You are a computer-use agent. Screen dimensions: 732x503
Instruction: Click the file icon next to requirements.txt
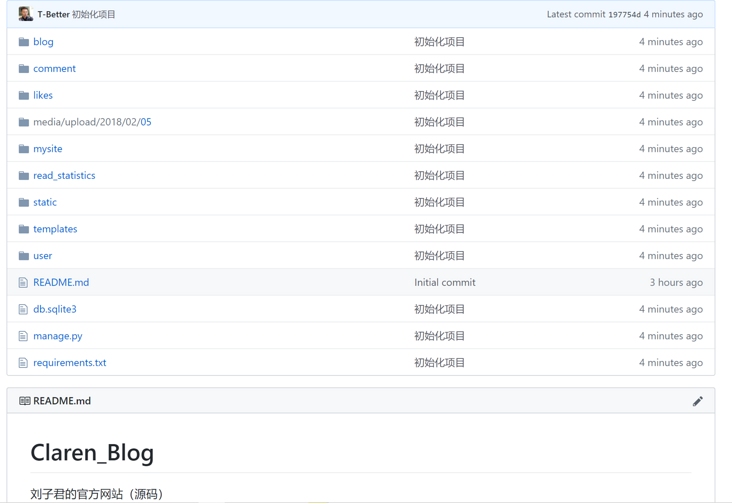(23, 362)
